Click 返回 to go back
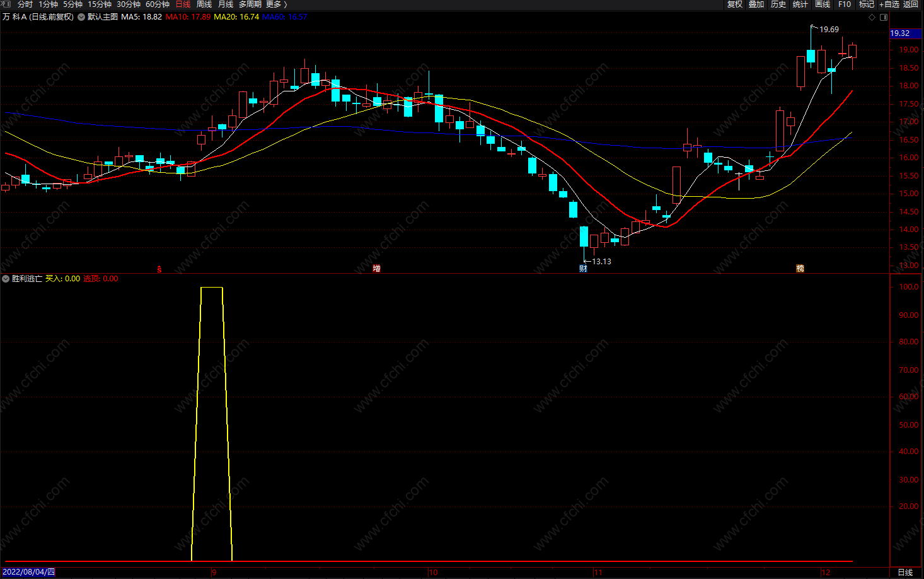 click(x=911, y=4)
